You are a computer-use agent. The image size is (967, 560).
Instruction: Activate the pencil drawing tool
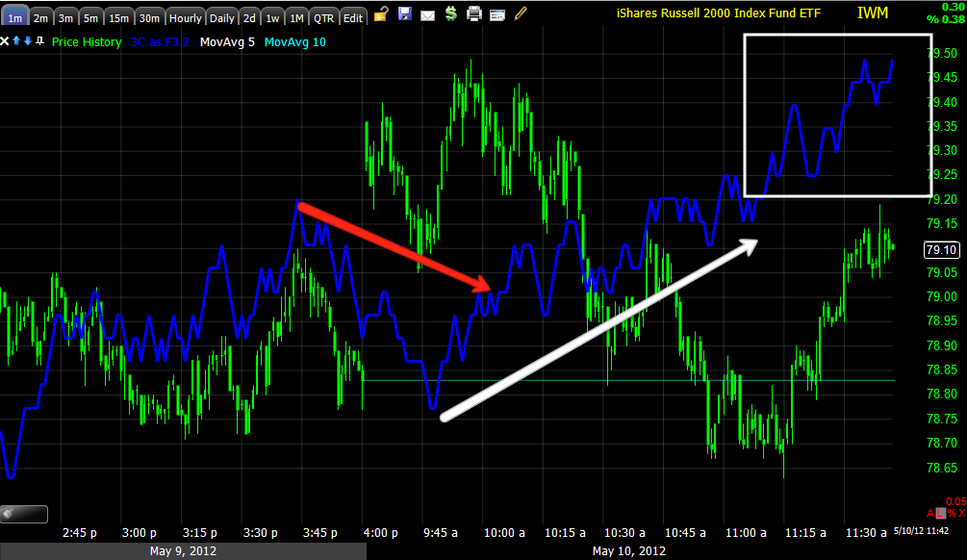[x=521, y=13]
